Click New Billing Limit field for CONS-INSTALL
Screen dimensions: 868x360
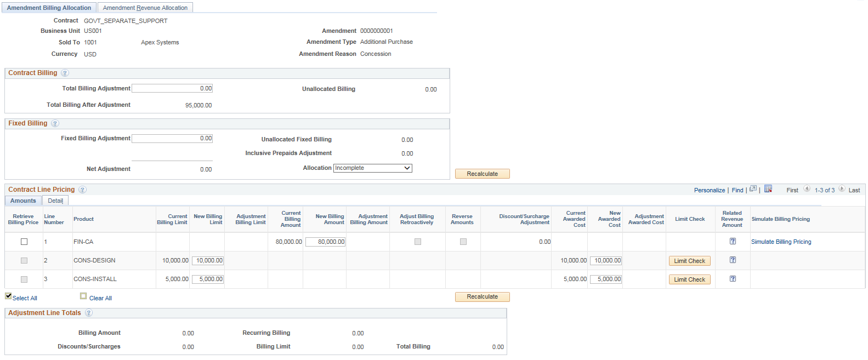coord(208,279)
